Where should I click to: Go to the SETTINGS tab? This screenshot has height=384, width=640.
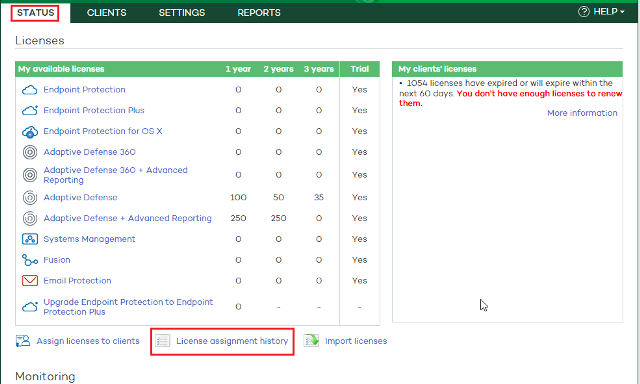click(x=182, y=13)
